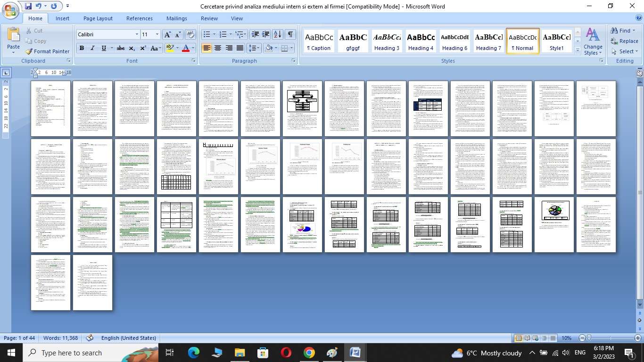Toggle Bold formatting
This screenshot has height=362, width=644.
point(82,48)
